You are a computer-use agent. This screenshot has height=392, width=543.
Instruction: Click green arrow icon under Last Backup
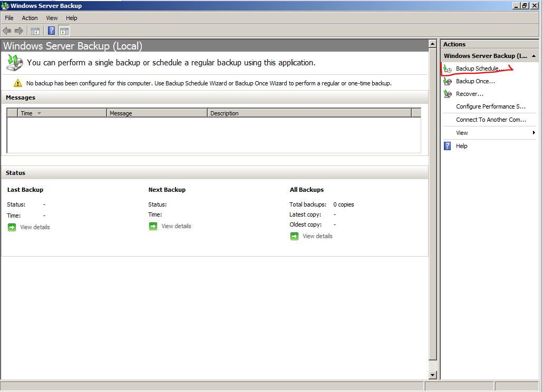coord(12,227)
